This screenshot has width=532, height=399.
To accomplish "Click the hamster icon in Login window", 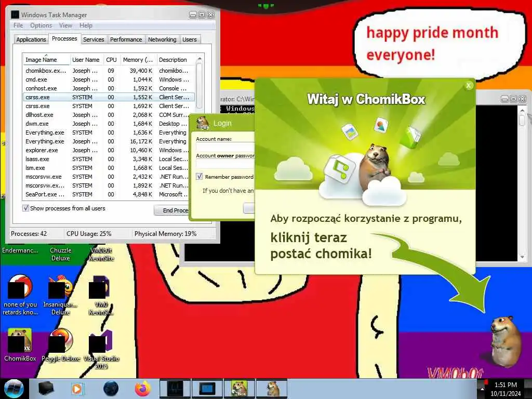I will pos(203,123).
